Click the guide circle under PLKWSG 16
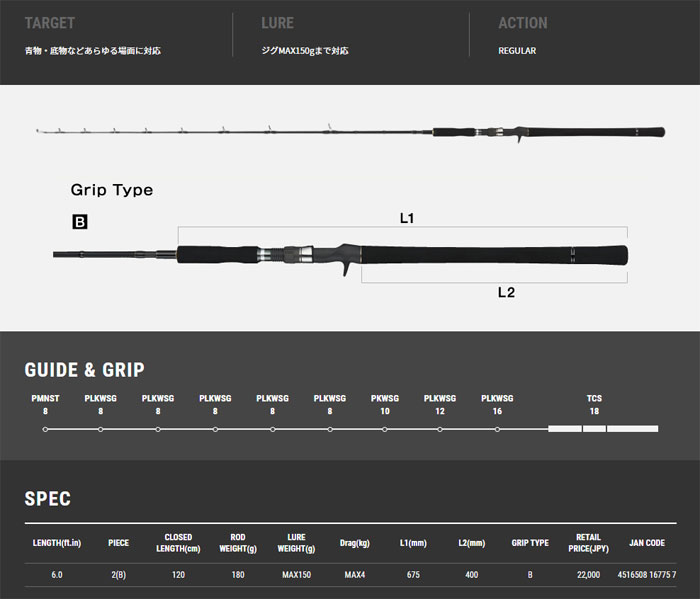 (x=497, y=429)
